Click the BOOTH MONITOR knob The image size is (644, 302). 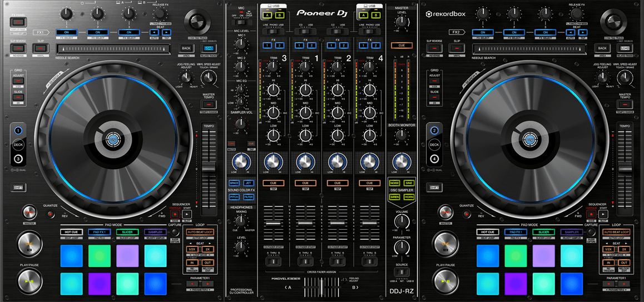click(402, 135)
